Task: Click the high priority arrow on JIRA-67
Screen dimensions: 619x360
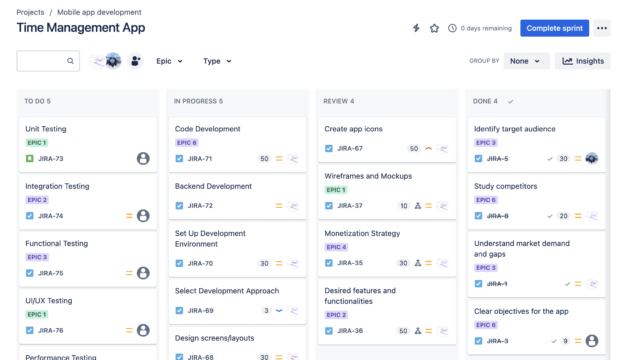Action: coord(428,148)
